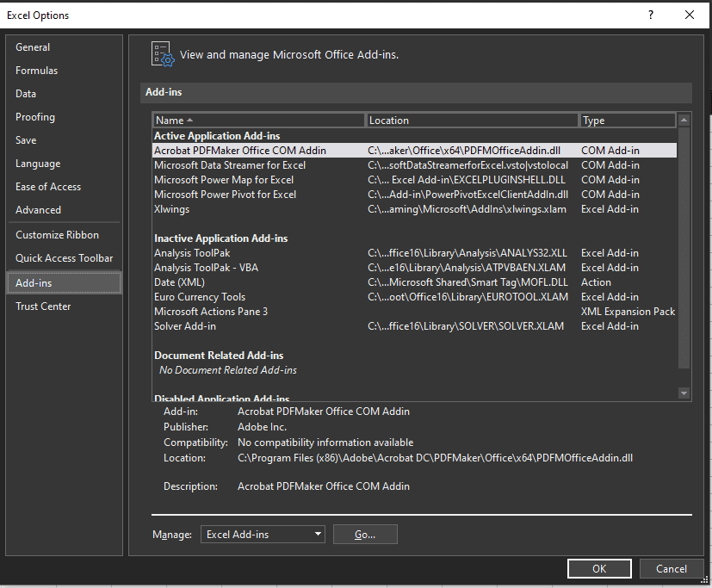Viewport: 712px width, 588px height.
Task: Click the list scroll down arrow
Action: (684, 393)
